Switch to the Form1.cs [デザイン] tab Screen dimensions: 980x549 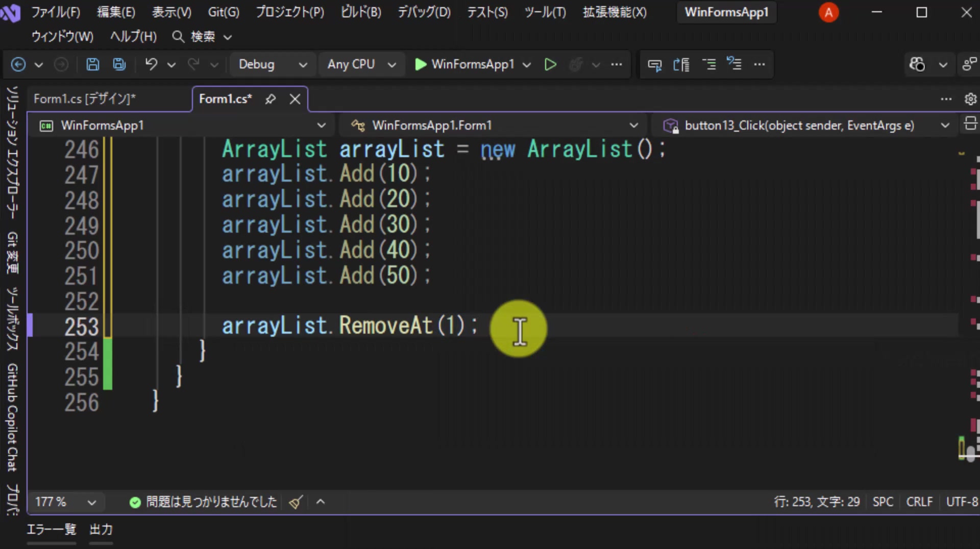85,99
